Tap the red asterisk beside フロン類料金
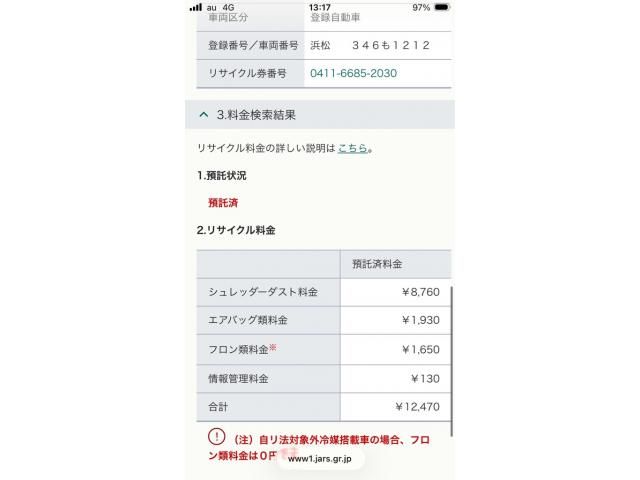Image resolution: width=640 pixels, height=480 pixels. pyautogui.click(x=273, y=347)
